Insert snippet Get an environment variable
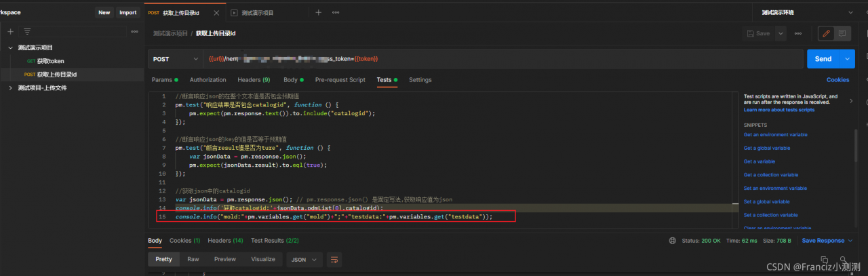Image resolution: width=868 pixels, height=276 pixels. point(776,134)
